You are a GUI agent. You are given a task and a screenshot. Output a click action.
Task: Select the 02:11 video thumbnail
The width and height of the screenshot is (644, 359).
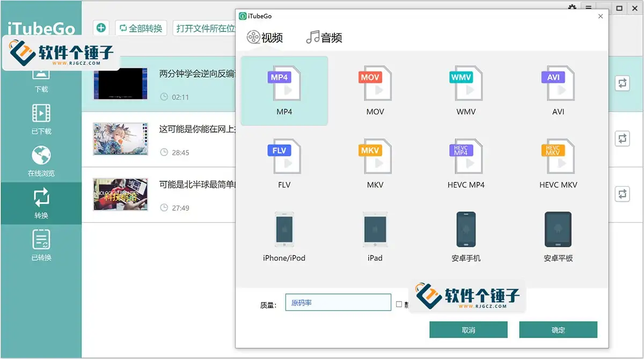pos(120,84)
